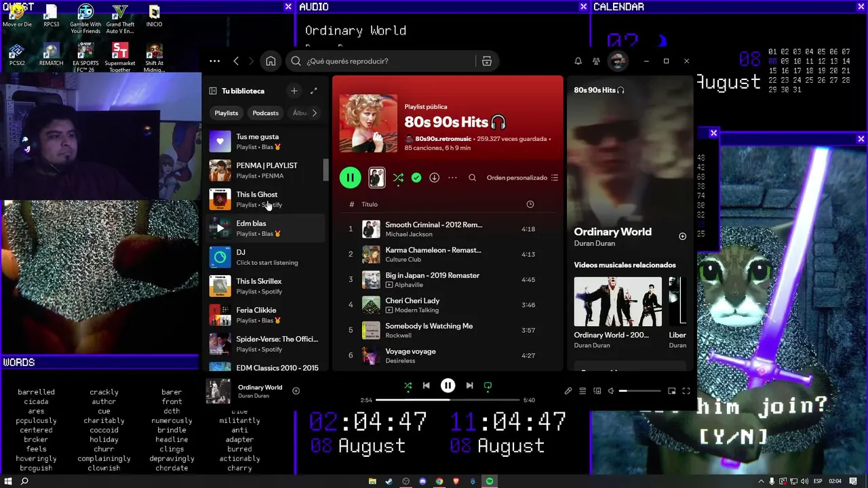
Task: Select Big in Japan track row
Action: point(448,280)
